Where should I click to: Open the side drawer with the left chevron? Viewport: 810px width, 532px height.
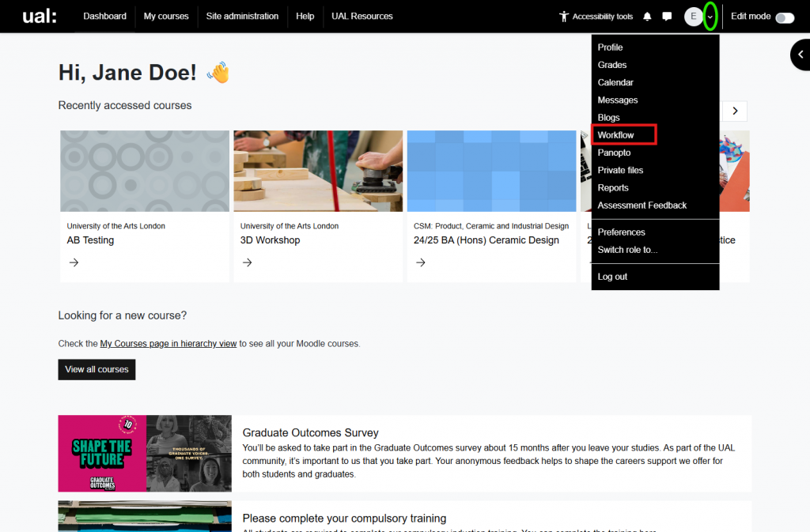tap(801, 55)
